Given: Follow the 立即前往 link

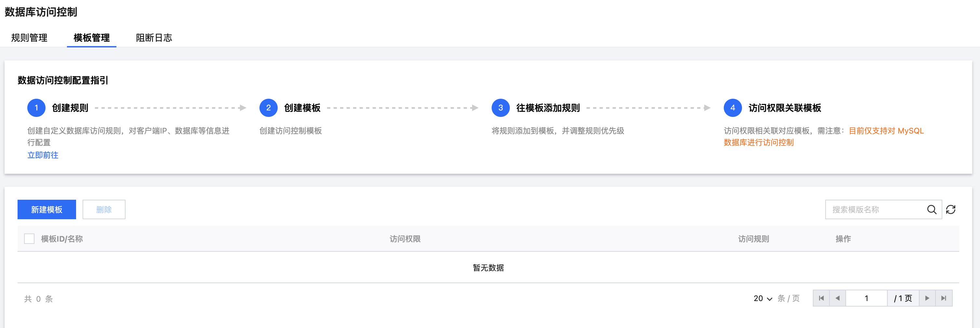Looking at the screenshot, I should pos(43,155).
